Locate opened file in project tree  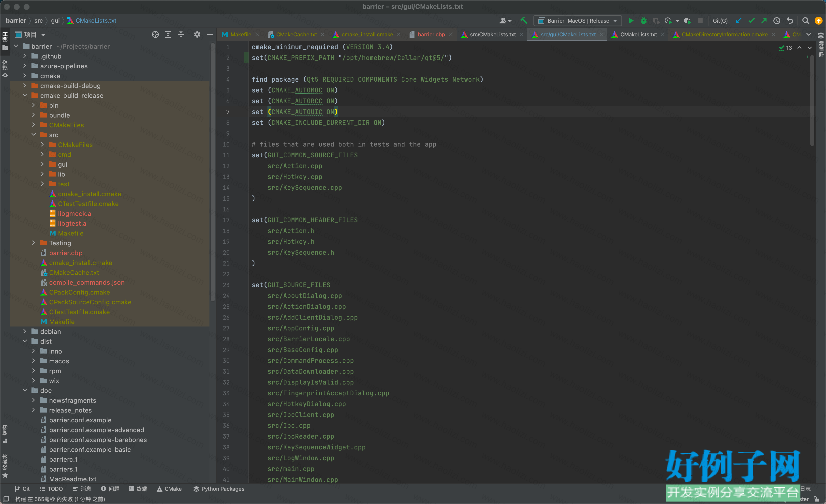(x=155, y=34)
